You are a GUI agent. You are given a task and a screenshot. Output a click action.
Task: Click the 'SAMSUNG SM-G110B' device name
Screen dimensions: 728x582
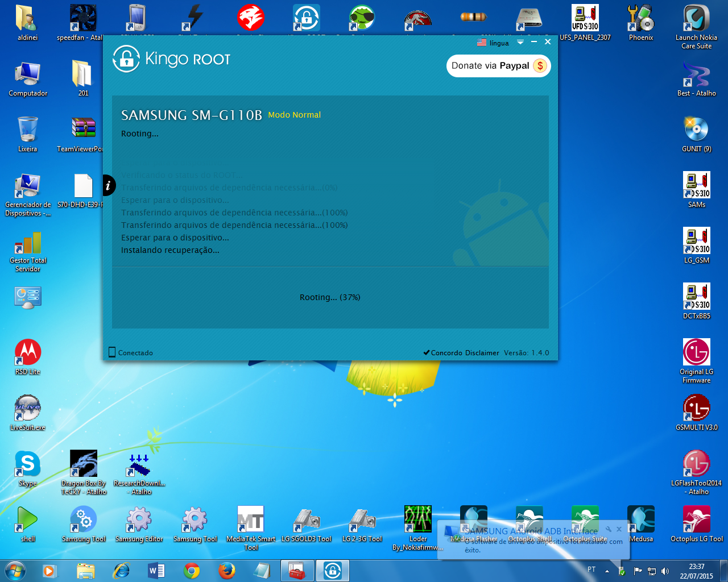tap(192, 115)
